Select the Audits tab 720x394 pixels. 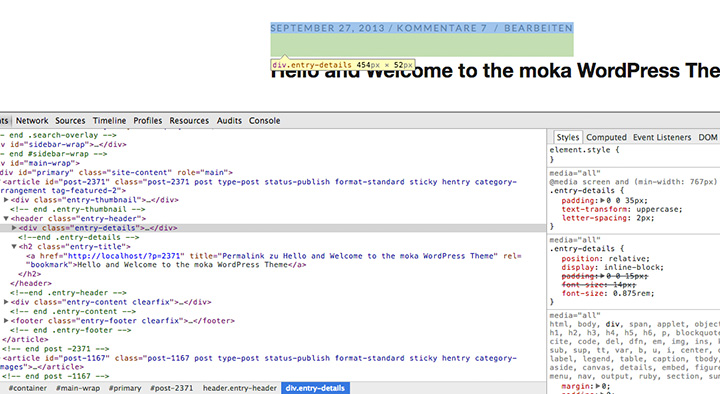[x=229, y=121]
